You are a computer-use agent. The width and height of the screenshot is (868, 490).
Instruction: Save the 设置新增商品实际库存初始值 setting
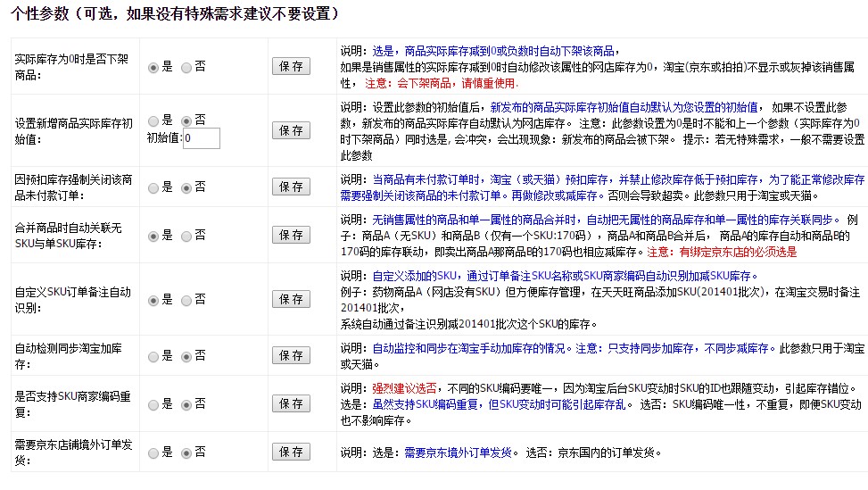[290, 130]
